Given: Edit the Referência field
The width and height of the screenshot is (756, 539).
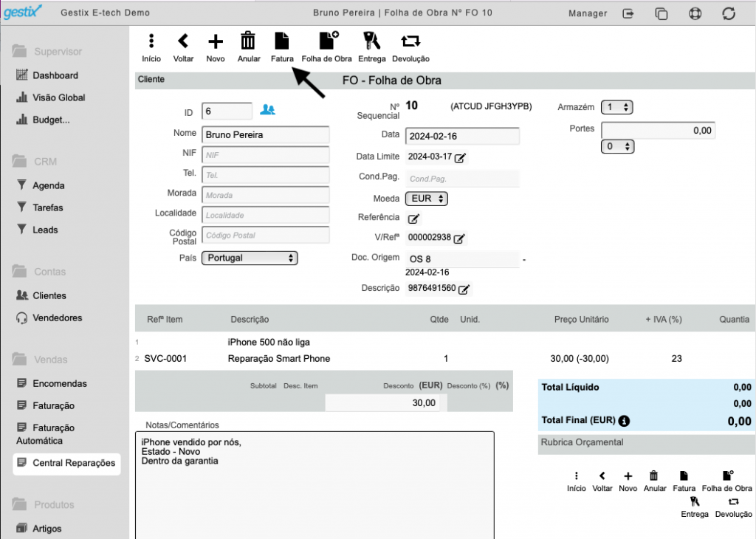Looking at the screenshot, I should pos(413,219).
